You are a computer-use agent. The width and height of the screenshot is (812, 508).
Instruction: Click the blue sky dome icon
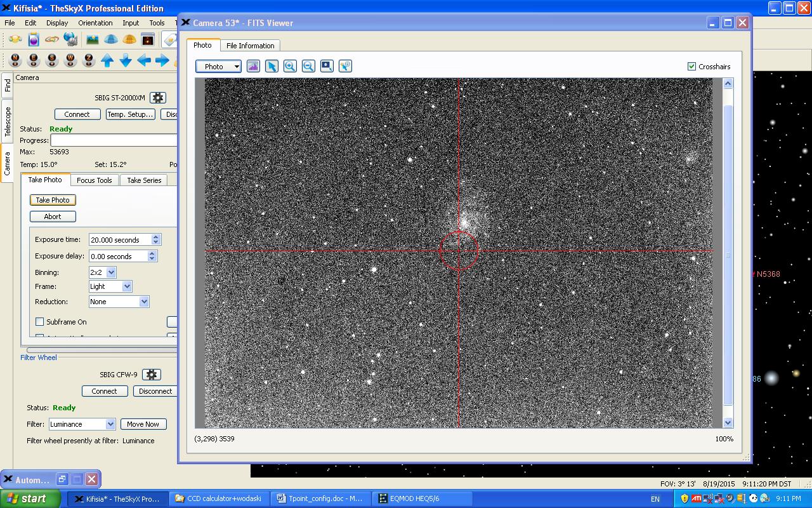[111, 39]
